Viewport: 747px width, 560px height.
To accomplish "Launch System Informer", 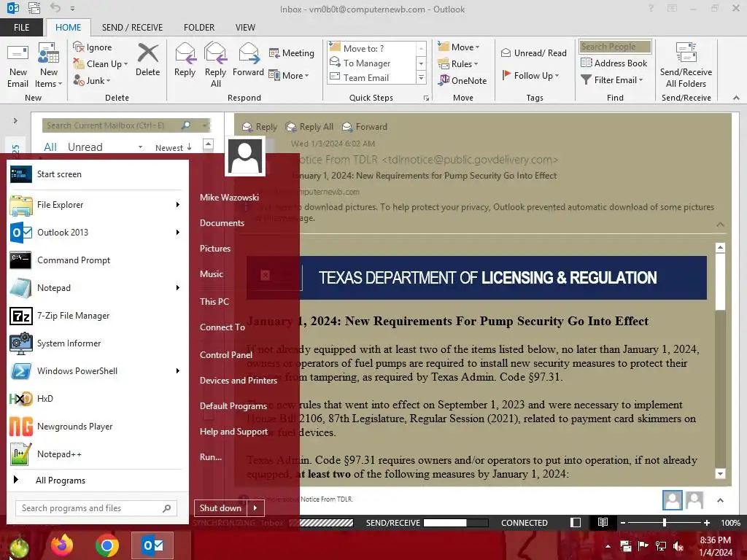I will tap(96, 343).
